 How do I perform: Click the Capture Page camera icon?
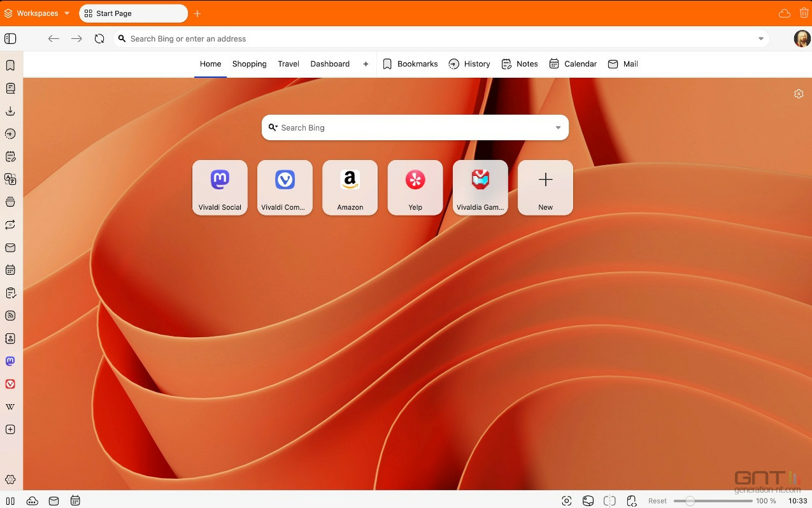567,501
